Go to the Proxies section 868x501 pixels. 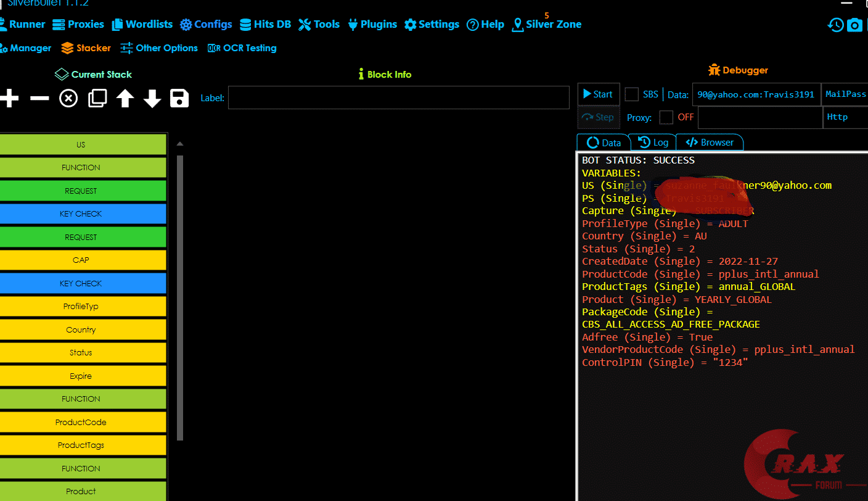pyautogui.click(x=78, y=25)
